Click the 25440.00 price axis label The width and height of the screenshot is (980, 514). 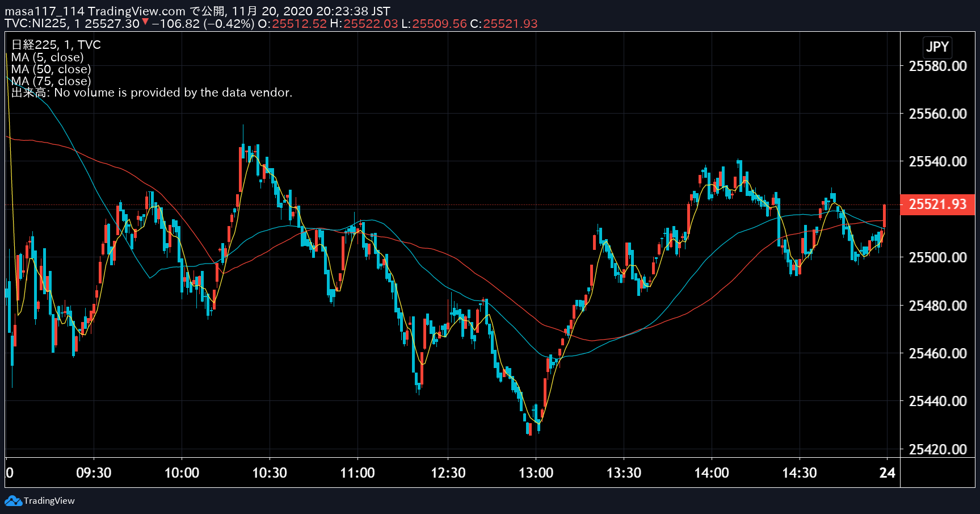[x=937, y=401]
